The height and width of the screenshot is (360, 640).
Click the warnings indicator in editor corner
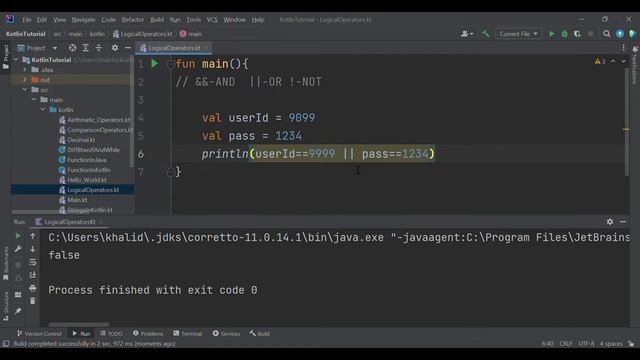pyautogui.click(x=600, y=61)
